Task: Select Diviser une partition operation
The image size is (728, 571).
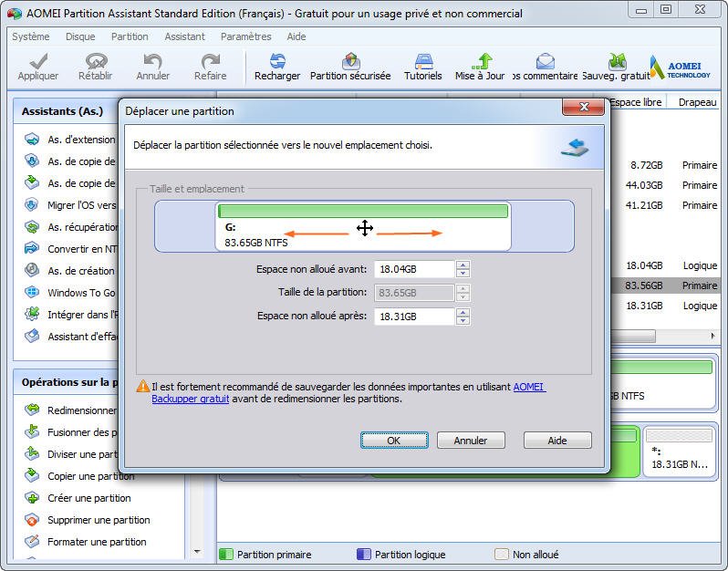Action: pyautogui.click(x=69, y=454)
